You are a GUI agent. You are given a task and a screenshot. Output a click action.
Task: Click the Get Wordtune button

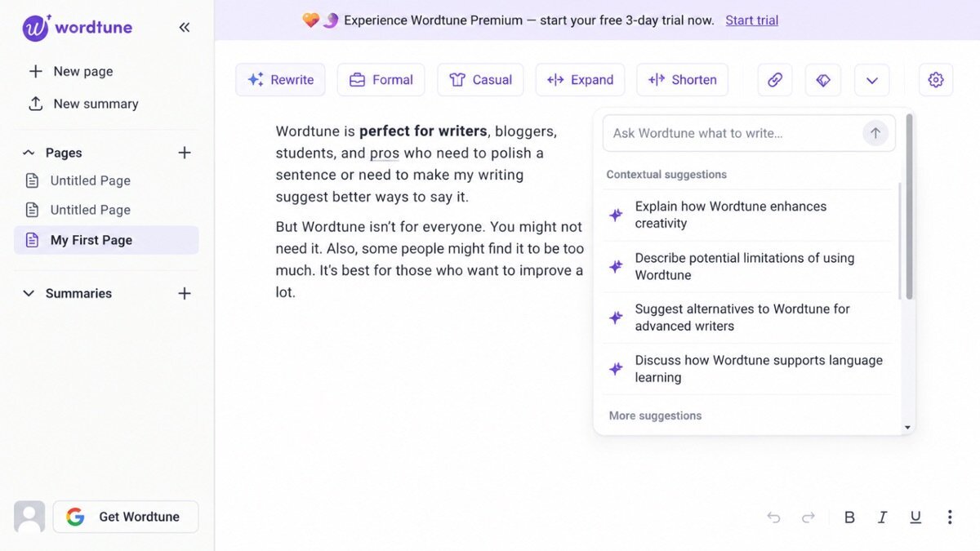click(x=126, y=517)
